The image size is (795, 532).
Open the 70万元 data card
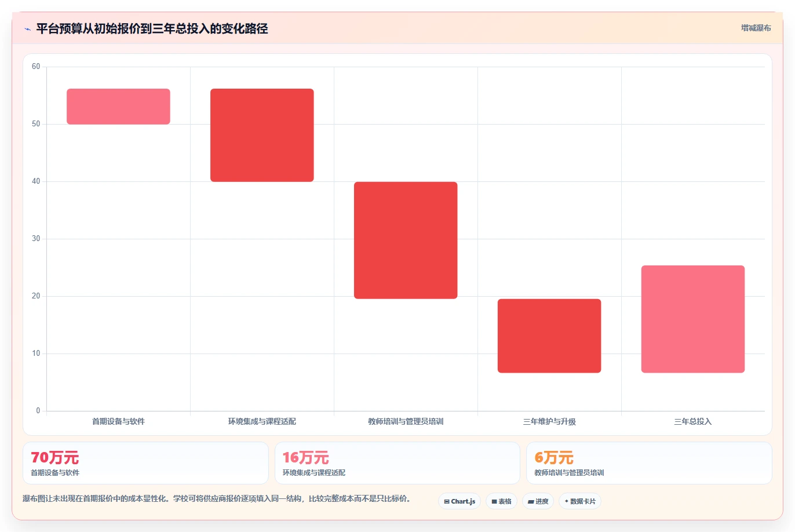tap(145, 463)
